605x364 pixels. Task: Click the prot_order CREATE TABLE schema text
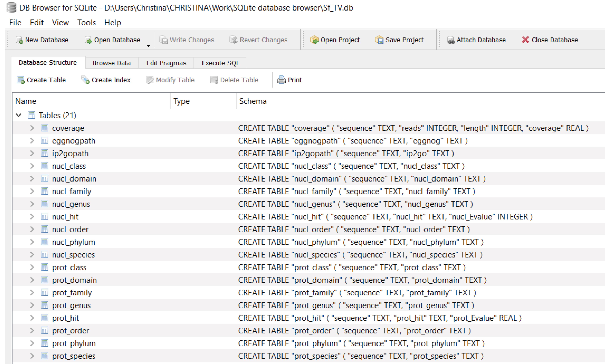pyautogui.click(x=354, y=331)
